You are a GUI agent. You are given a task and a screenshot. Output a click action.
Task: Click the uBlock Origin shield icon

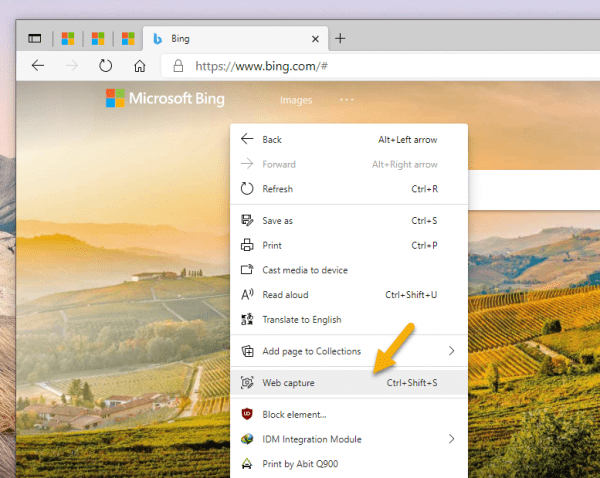click(x=247, y=414)
